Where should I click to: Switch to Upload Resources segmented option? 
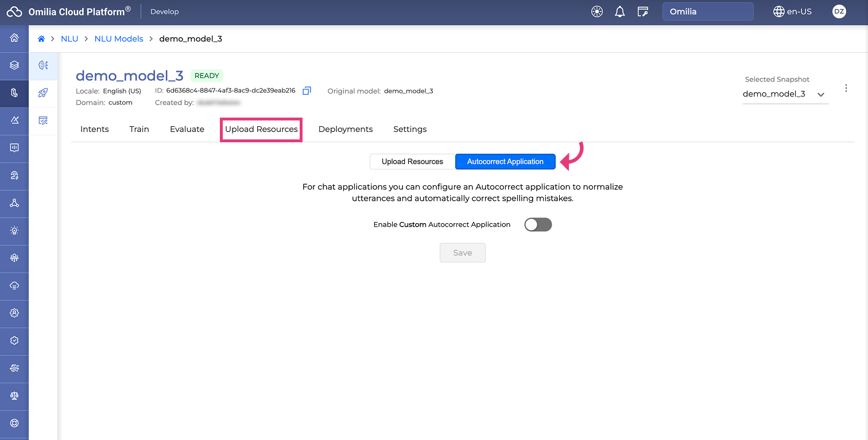point(412,162)
